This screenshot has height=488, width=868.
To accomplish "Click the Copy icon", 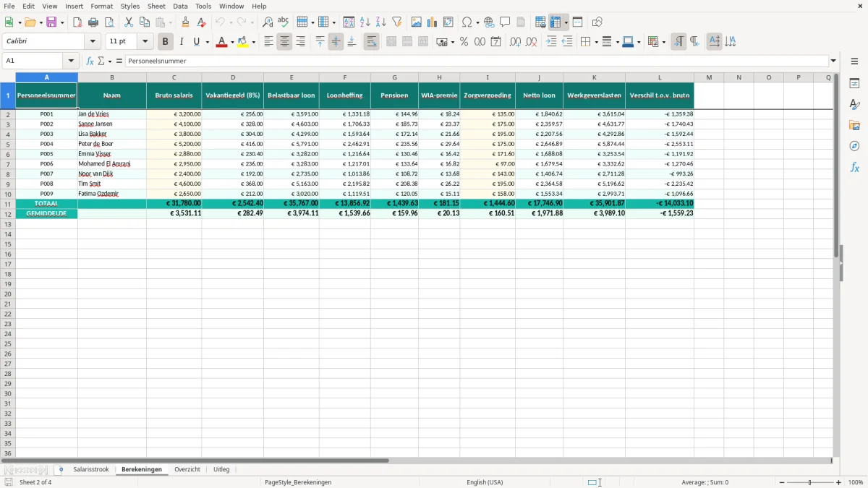I will pos(145,22).
